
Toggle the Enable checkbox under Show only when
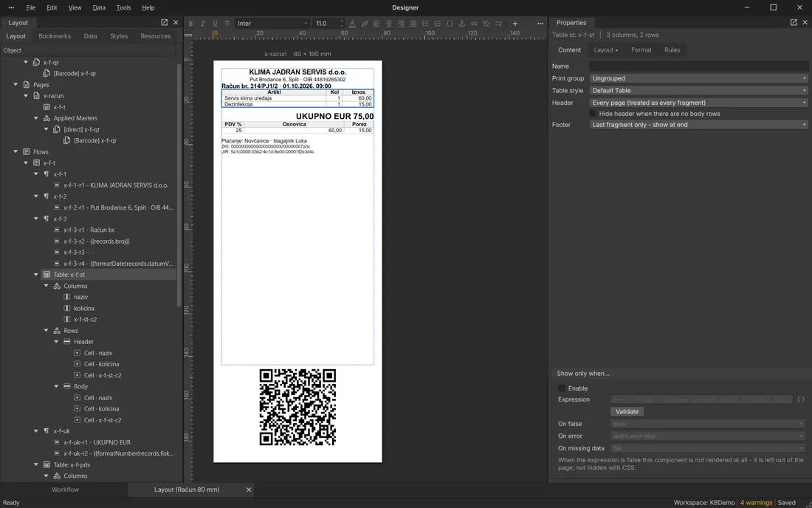click(x=562, y=388)
